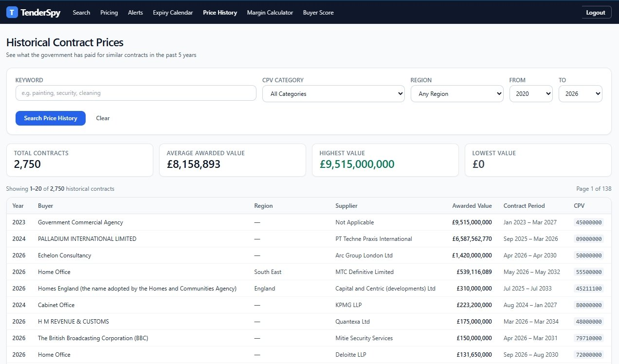This screenshot has width=619, height=364.
Task: Click the Lowest Value £0 card
Action: pos(538,160)
